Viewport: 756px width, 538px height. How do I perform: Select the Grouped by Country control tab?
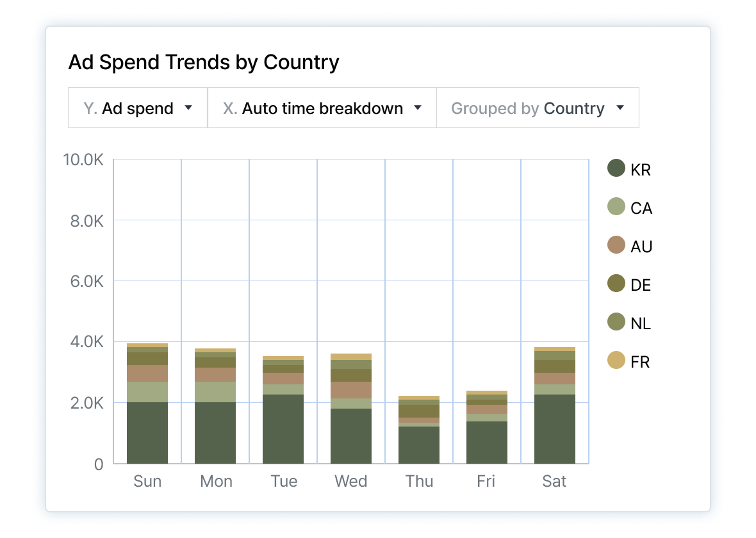(537, 108)
